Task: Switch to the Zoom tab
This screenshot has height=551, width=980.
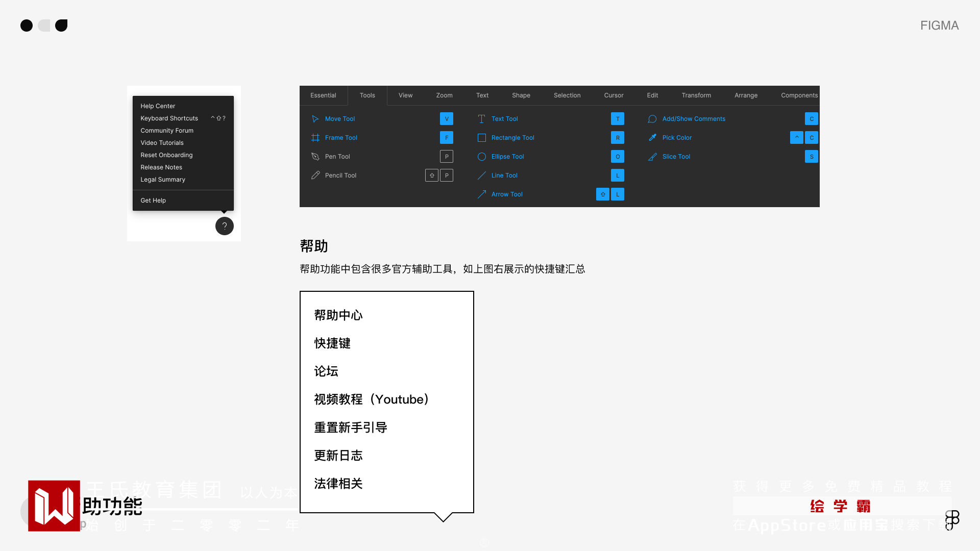Action: pos(444,95)
